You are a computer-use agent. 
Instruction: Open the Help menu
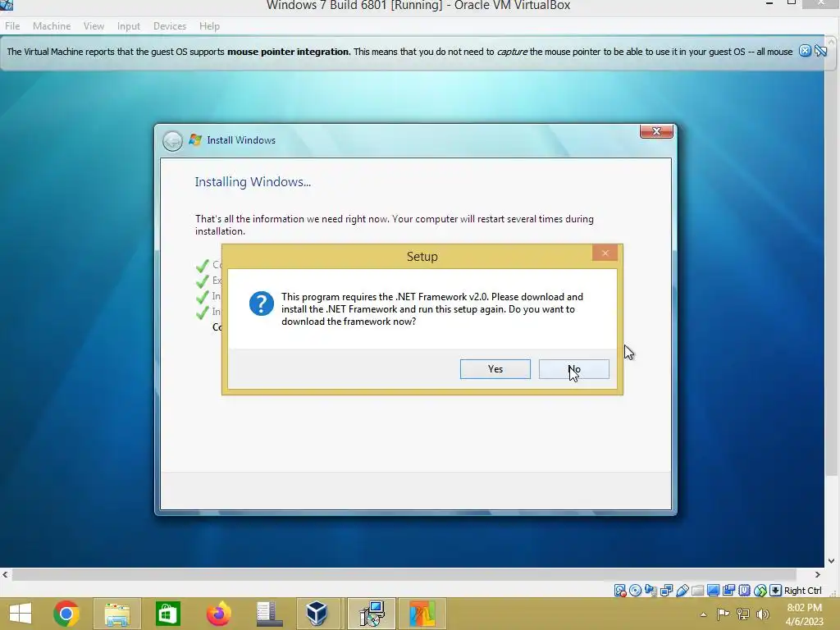click(209, 25)
